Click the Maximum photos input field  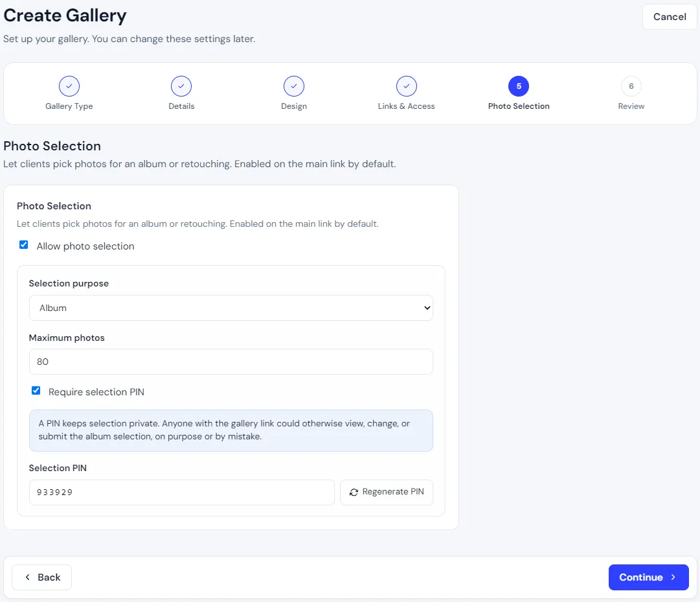231,362
